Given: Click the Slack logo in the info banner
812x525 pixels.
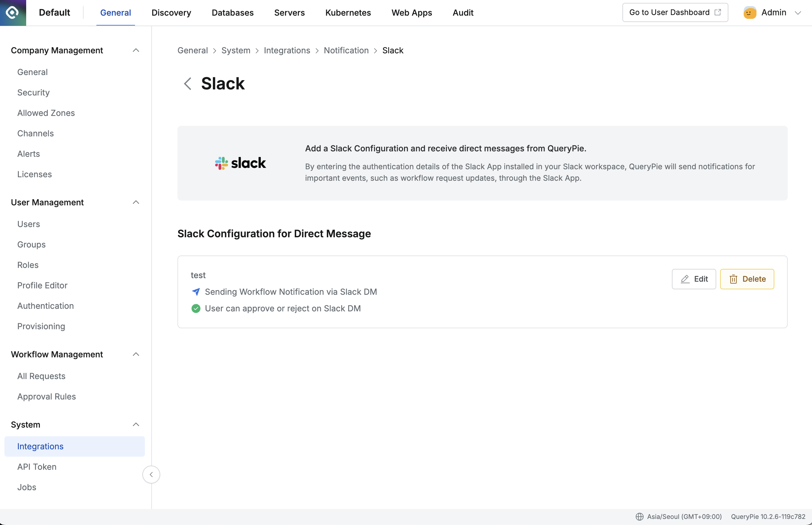Looking at the screenshot, I should tap(240, 163).
